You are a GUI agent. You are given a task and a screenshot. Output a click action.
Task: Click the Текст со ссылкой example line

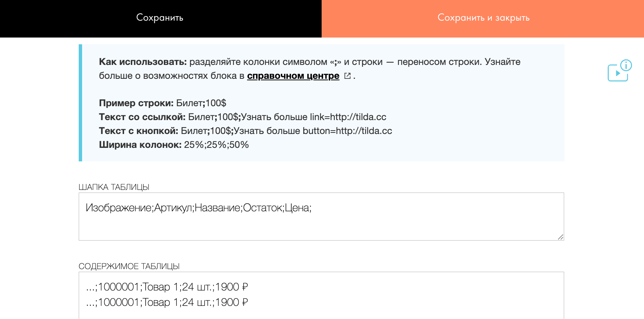tap(242, 117)
